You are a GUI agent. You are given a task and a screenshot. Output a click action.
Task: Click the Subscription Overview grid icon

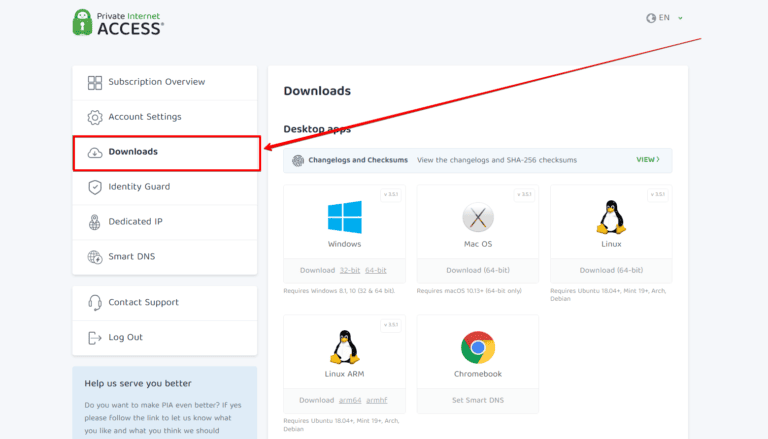pyautogui.click(x=95, y=82)
